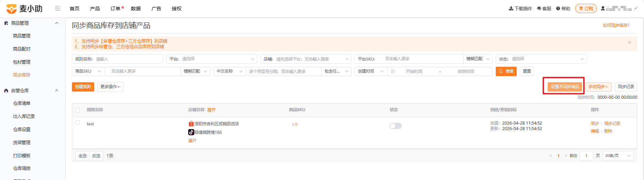This screenshot has height=180, width=644.
Task: Check the select-all header checkbox
Action: (x=77, y=110)
